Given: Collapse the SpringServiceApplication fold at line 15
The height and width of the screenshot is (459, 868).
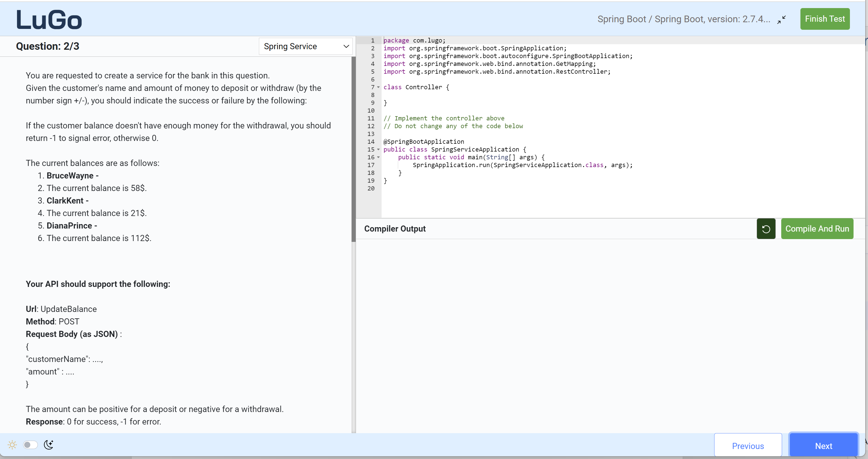Looking at the screenshot, I should [x=378, y=150].
